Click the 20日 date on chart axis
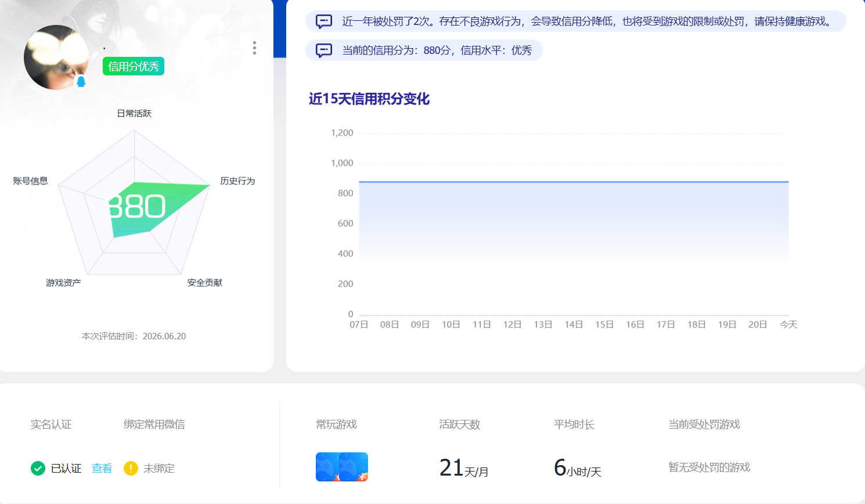 tap(758, 324)
